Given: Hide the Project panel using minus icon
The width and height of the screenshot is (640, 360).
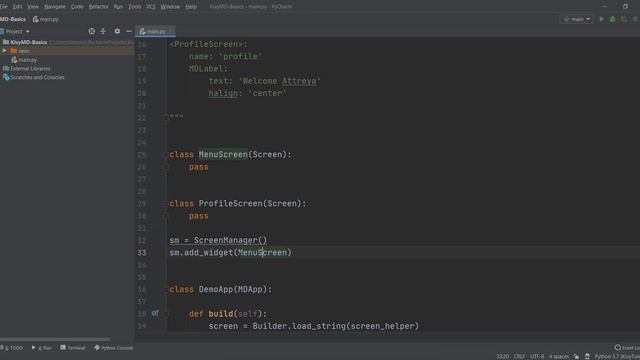Looking at the screenshot, I should coord(129,31).
